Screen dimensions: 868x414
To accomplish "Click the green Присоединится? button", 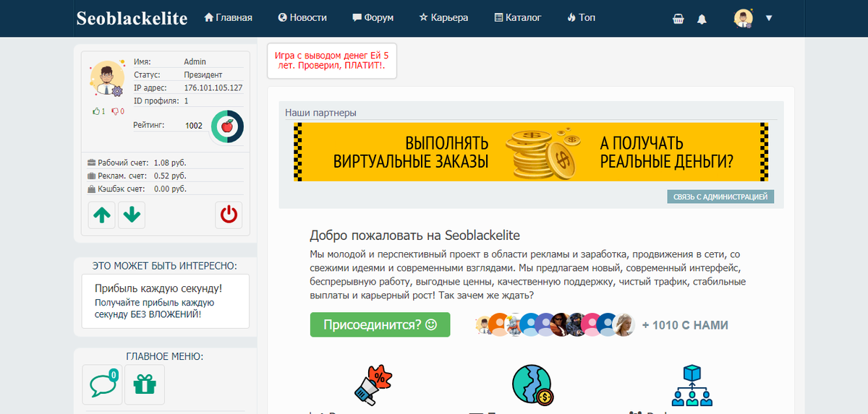I will pyautogui.click(x=380, y=324).
